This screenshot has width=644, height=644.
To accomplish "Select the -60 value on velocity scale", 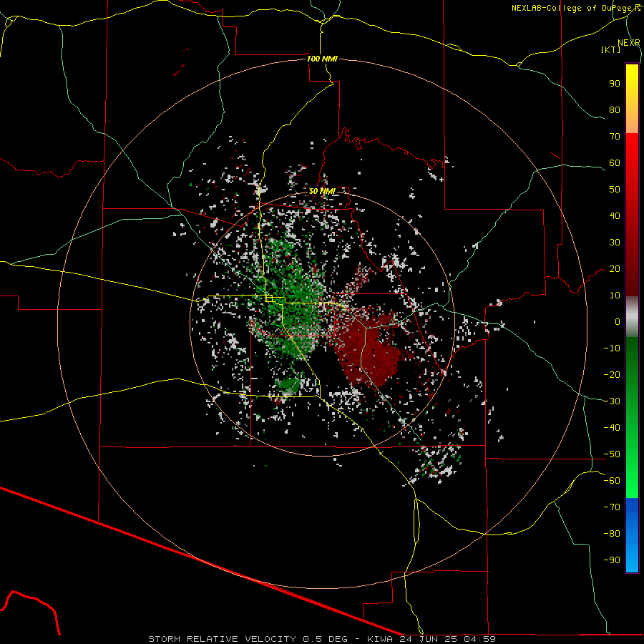I will click(612, 481).
